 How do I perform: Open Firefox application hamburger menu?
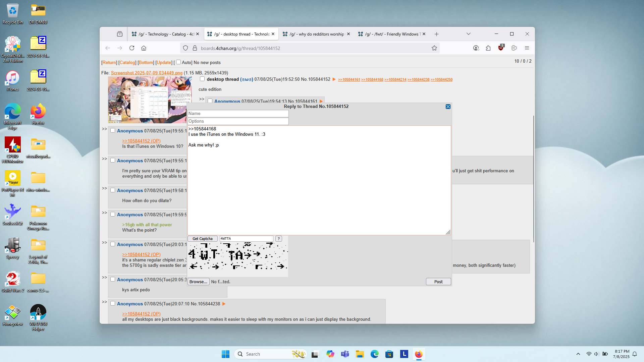coord(527,48)
